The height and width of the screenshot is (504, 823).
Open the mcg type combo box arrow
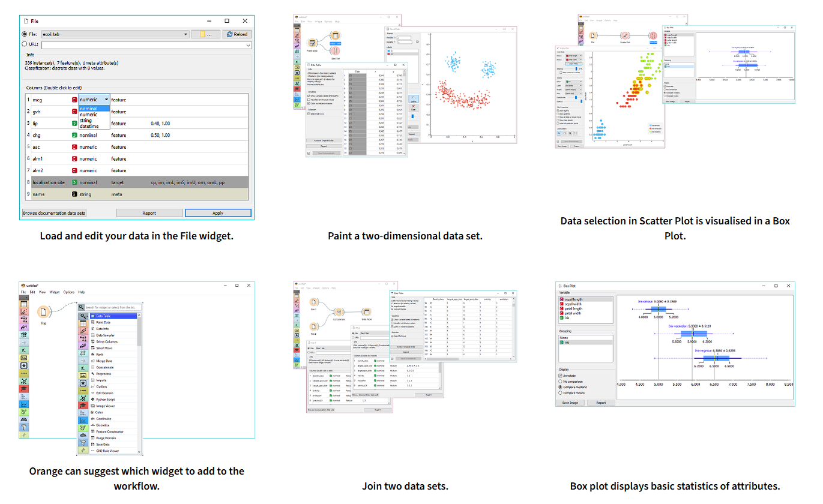click(x=106, y=100)
